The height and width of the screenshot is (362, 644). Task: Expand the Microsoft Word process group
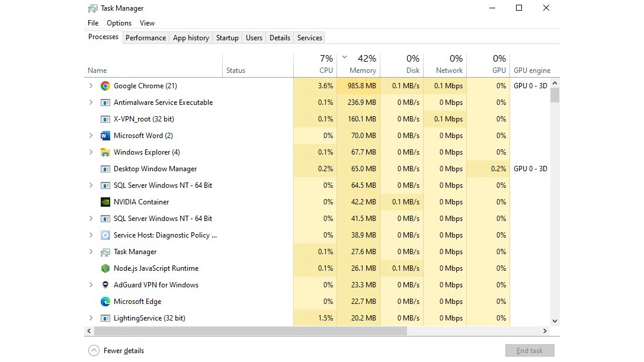click(x=91, y=136)
